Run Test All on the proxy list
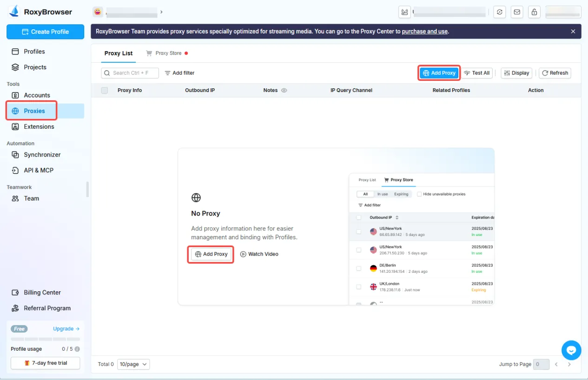588x380 pixels. click(x=477, y=73)
